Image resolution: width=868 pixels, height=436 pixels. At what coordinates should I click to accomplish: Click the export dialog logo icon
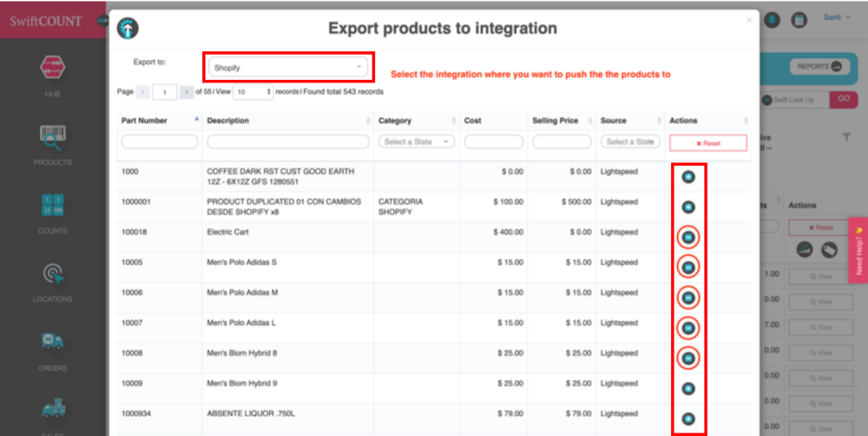pyautogui.click(x=128, y=29)
